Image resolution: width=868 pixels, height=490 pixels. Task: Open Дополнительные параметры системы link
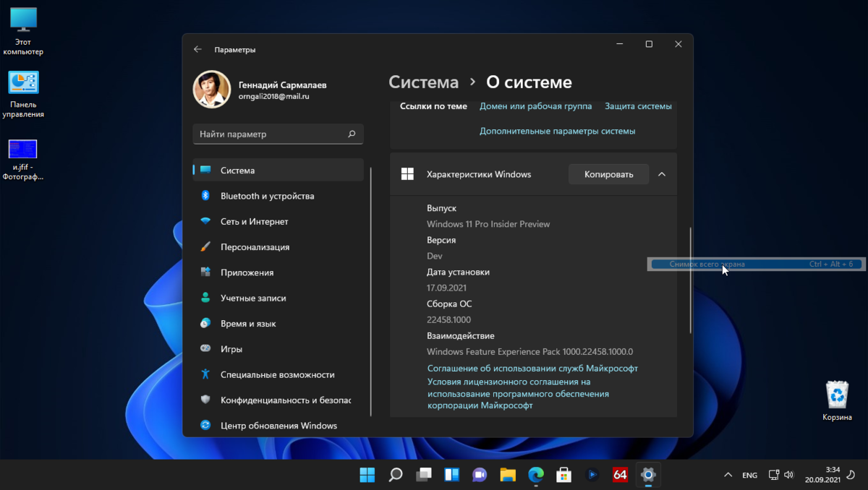558,131
